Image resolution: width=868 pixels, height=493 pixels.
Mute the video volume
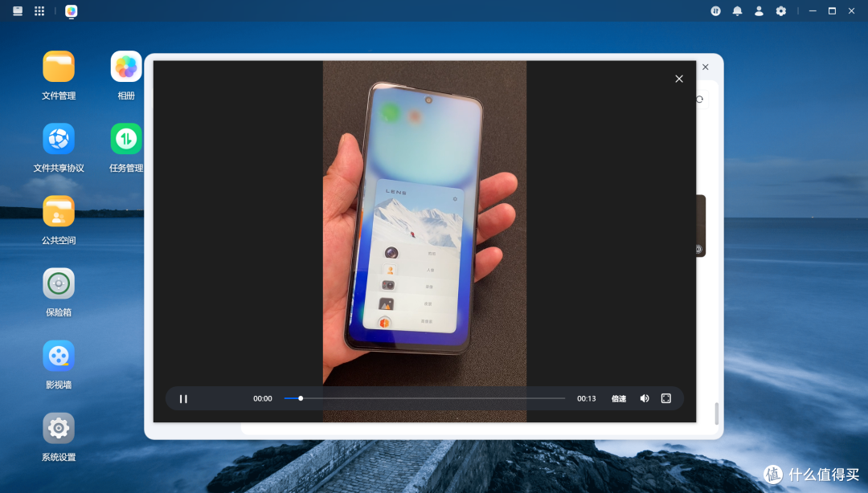[645, 398]
